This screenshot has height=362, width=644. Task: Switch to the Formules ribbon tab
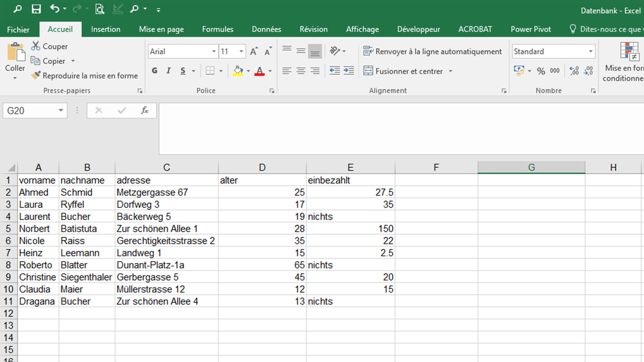217,29
